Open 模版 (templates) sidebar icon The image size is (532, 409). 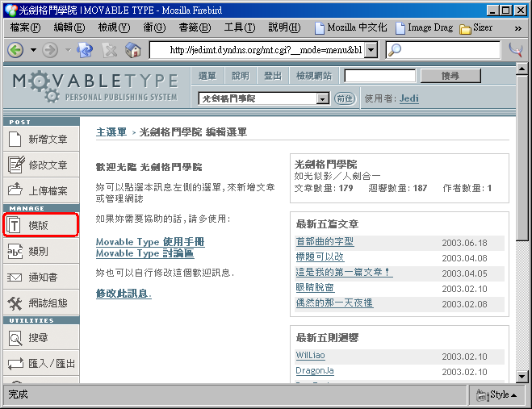pyautogui.click(x=14, y=225)
